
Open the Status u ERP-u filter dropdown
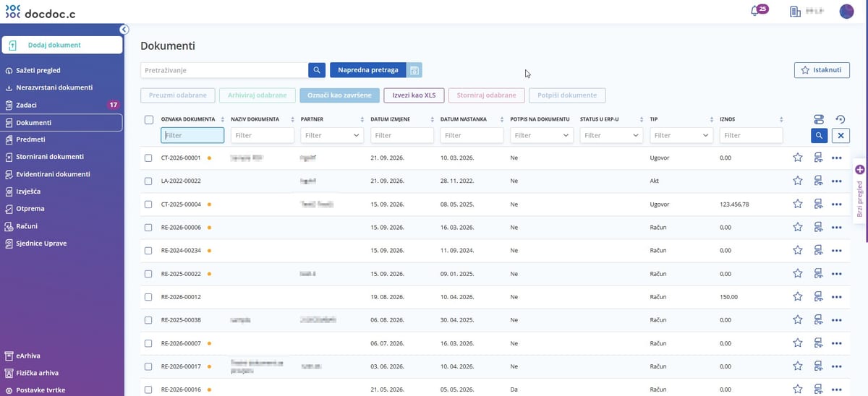click(x=611, y=135)
